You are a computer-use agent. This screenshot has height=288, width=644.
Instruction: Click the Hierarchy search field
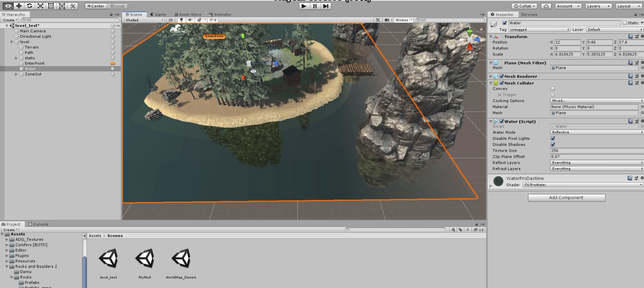(x=70, y=20)
